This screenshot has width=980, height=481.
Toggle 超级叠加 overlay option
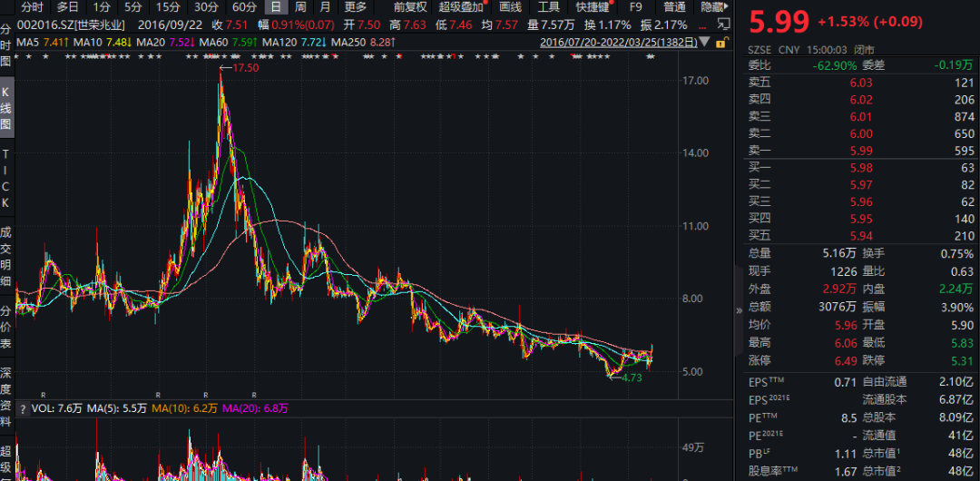461,7
